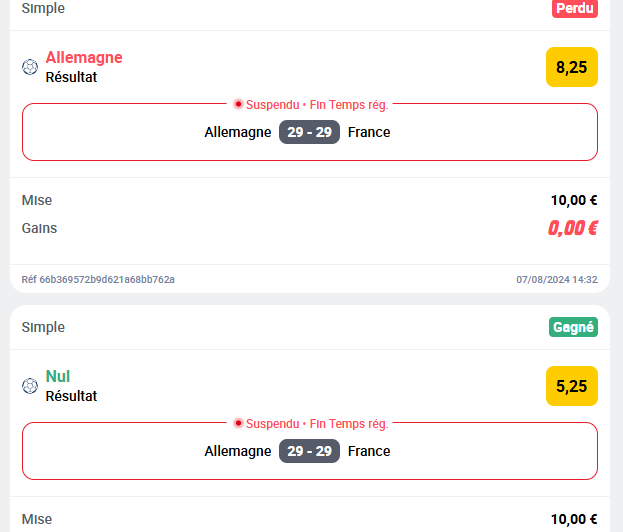Click bet reference Réf 66b369572b9d621a68bb762a

98,279
